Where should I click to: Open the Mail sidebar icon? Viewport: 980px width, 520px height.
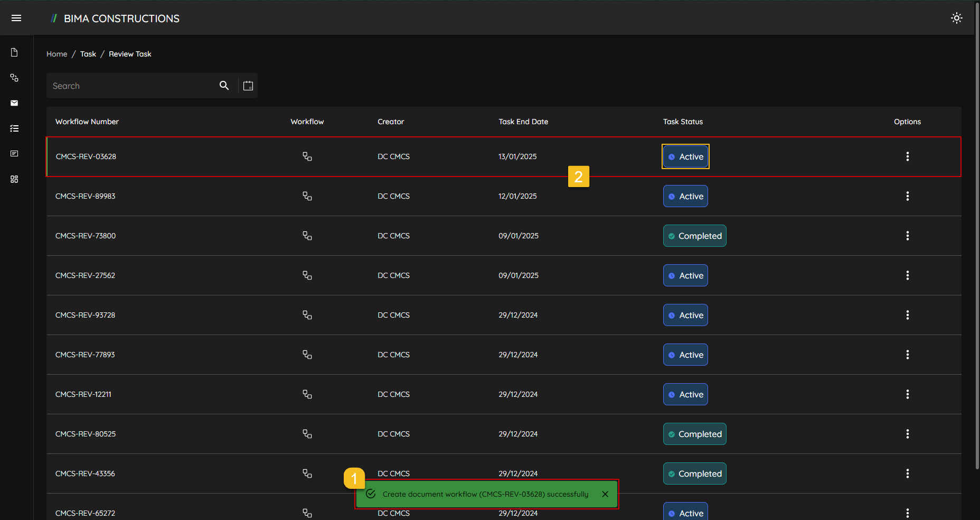(x=14, y=103)
